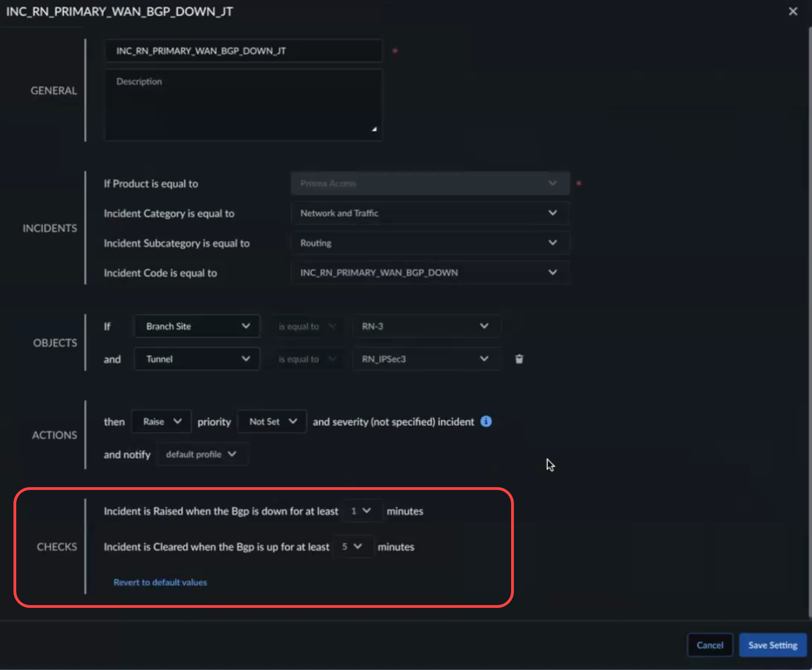Open the Tunnel object type dropdown
The height and width of the screenshot is (670, 812).
pos(197,359)
